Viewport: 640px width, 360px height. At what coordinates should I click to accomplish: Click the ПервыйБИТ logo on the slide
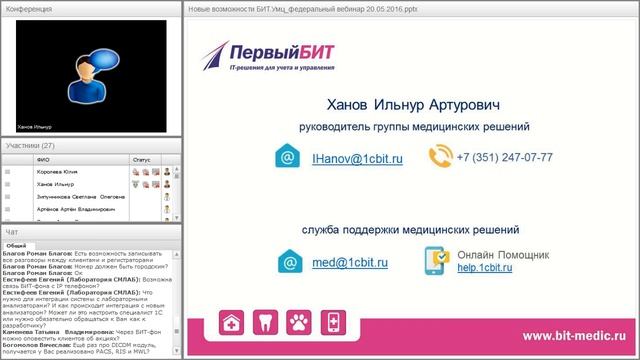click(x=268, y=56)
